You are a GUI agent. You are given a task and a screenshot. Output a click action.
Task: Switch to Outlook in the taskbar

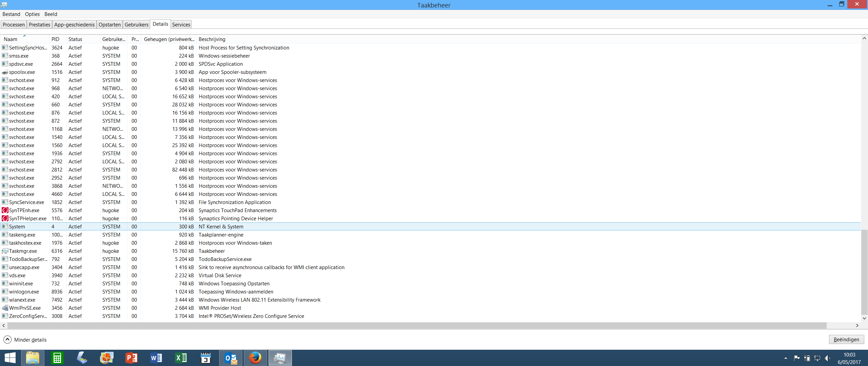(231, 358)
